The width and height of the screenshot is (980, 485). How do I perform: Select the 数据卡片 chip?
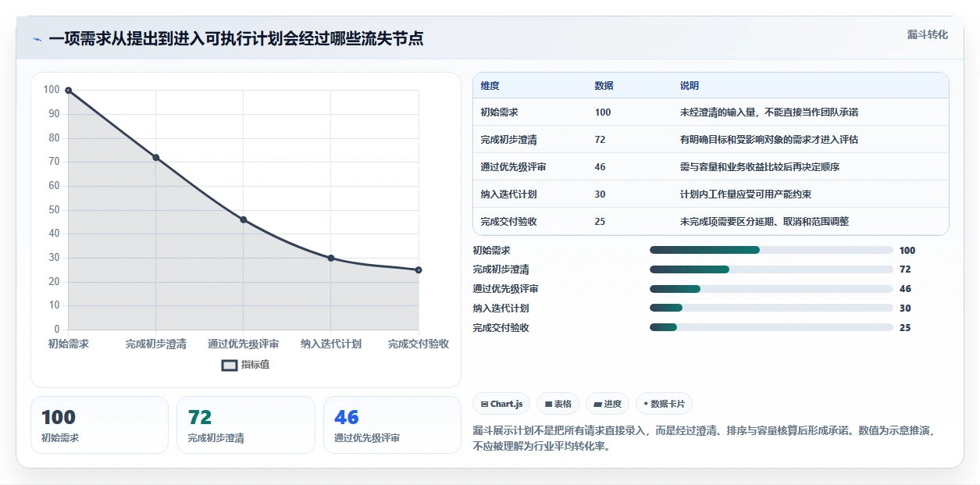664,404
